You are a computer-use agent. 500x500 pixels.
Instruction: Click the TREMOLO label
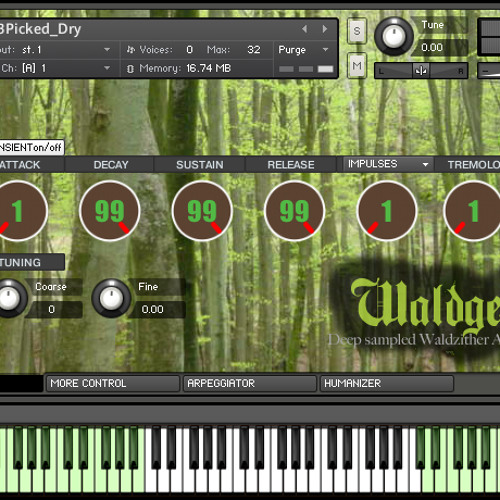click(x=473, y=165)
